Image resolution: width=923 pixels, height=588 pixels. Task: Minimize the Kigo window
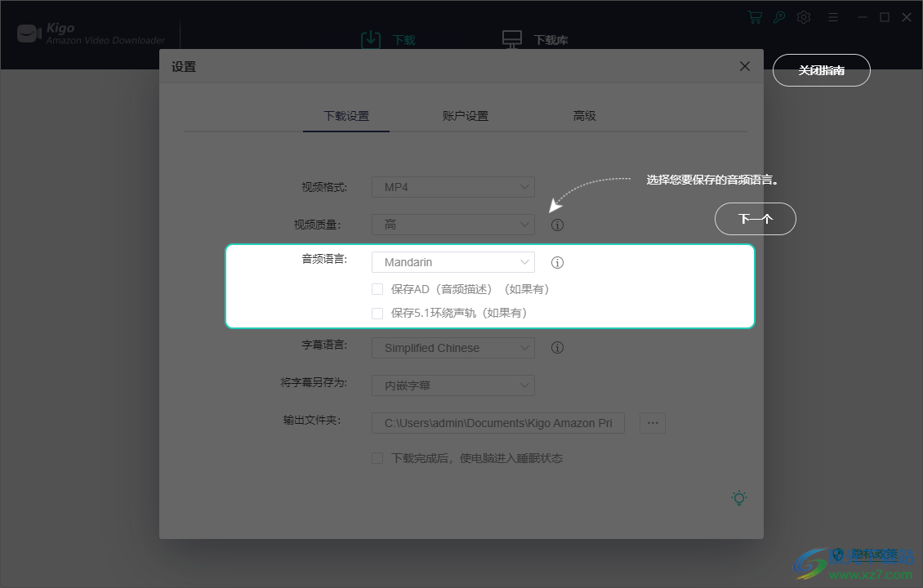[863, 17]
